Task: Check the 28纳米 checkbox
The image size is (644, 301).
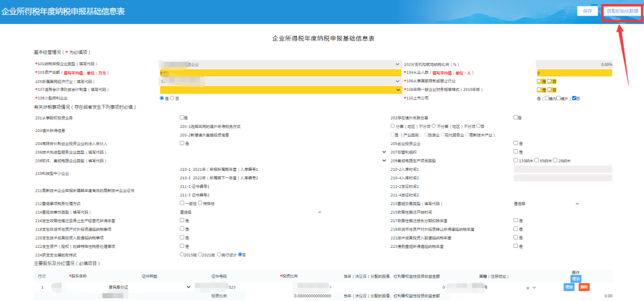Action: click(x=555, y=161)
